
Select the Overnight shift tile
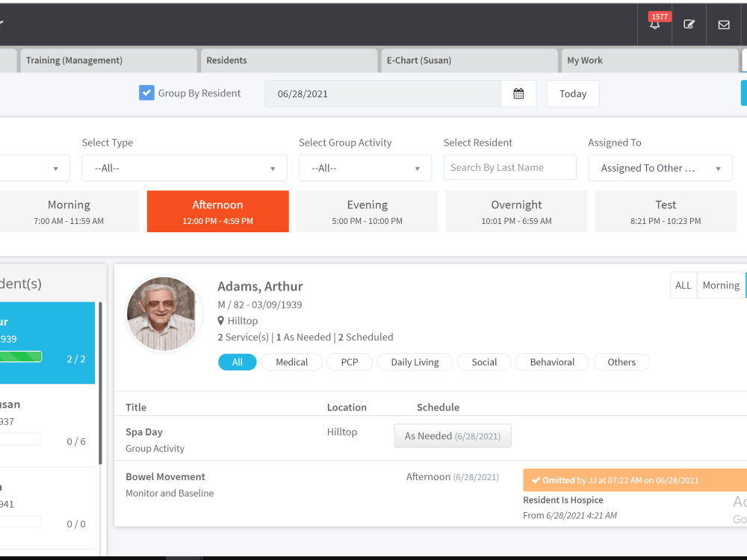tap(516, 211)
